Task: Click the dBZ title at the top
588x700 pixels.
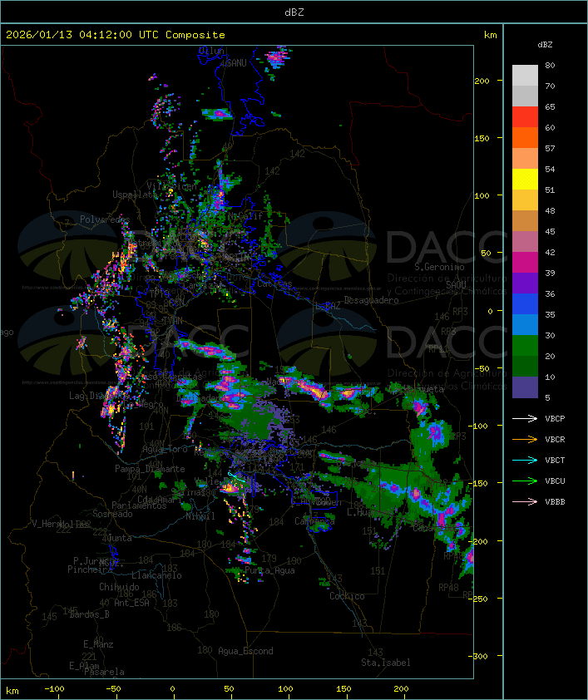Action: click(x=294, y=11)
